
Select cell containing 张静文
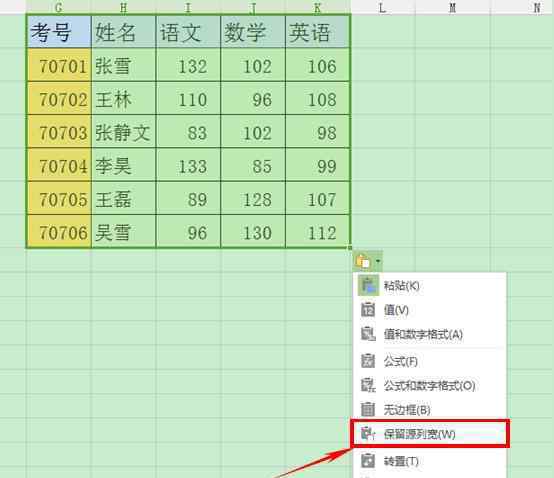[123, 132]
